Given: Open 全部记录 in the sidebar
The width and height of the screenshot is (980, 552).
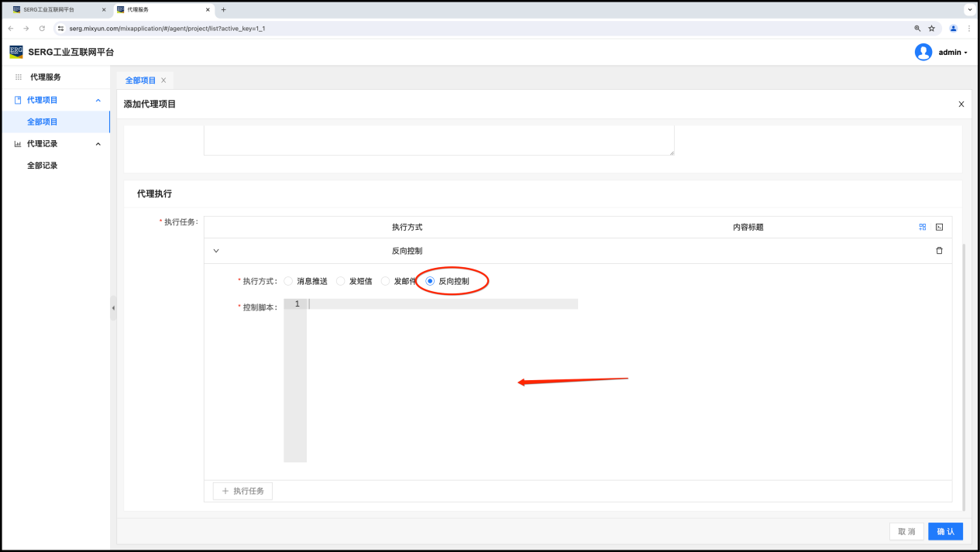Looking at the screenshot, I should (x=42, y=166).
